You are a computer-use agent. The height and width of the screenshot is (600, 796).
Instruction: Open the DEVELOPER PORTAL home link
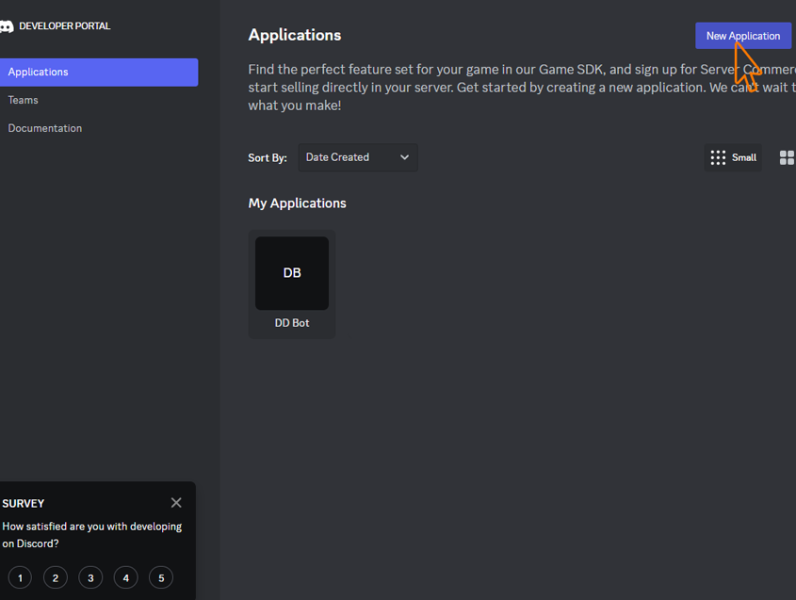click(x=64, y=26)
